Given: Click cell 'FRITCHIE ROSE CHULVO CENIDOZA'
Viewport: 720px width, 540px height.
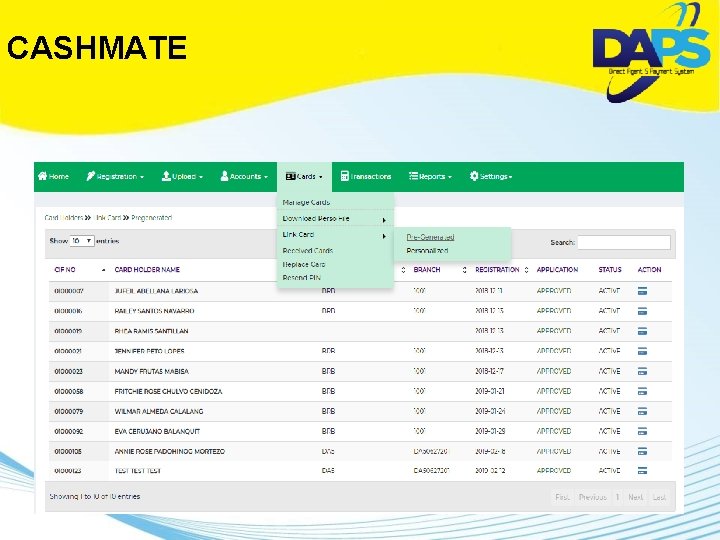Looking at the screenshot, I should pos(168,392).
